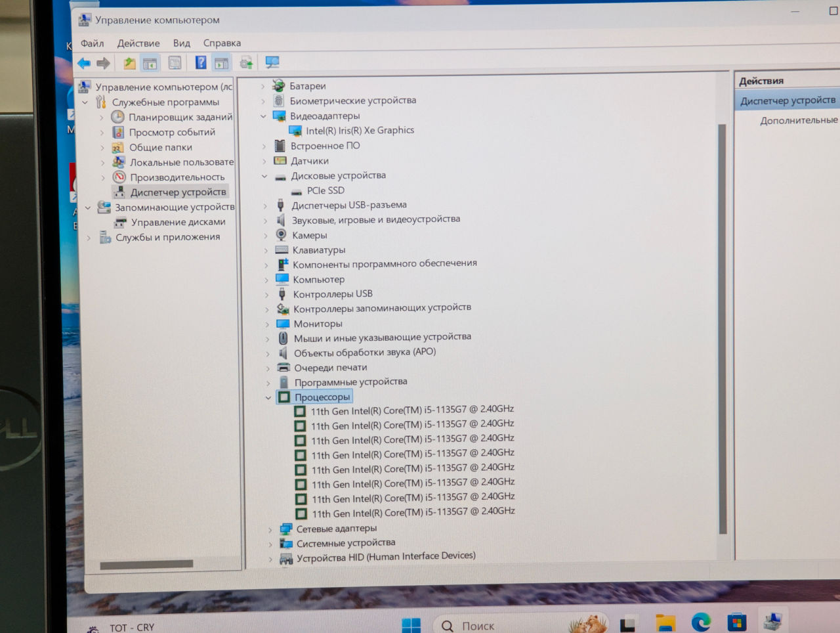Viewport: 840px width, 633px height.
Task: Expand the Системные устройства node
Action: tap(270, 544)
